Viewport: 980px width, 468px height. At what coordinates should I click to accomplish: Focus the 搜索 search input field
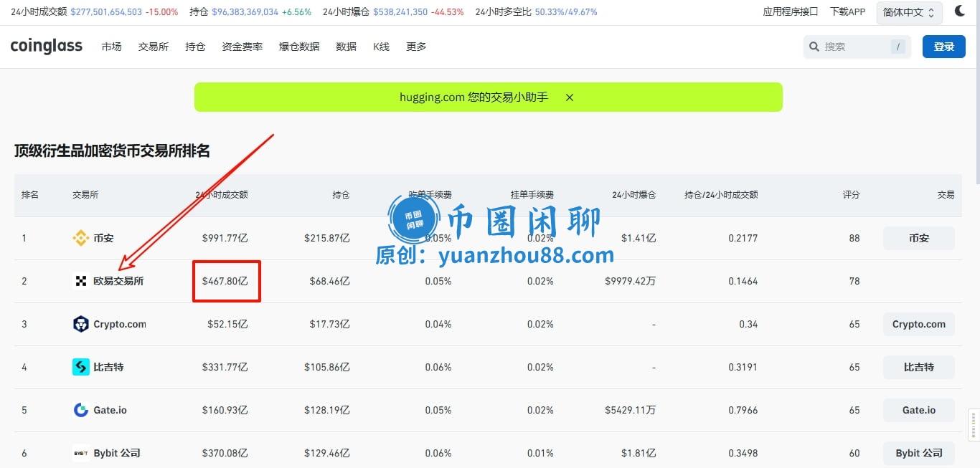coord(855,47)
